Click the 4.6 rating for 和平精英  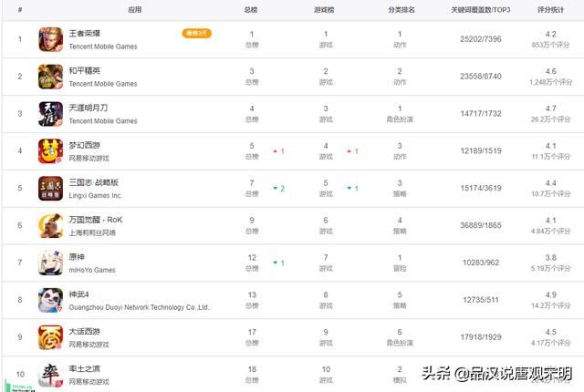pyautogui.click(x=551, y=71)
